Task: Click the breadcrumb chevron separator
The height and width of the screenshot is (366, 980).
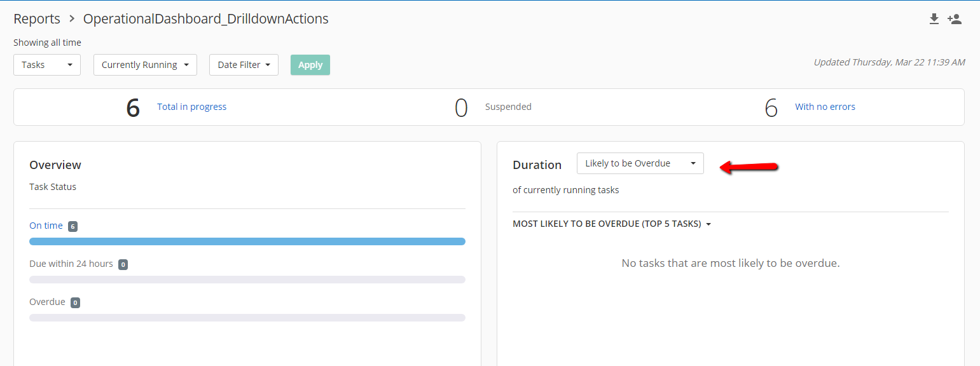Action: click(x=72, y=19)
